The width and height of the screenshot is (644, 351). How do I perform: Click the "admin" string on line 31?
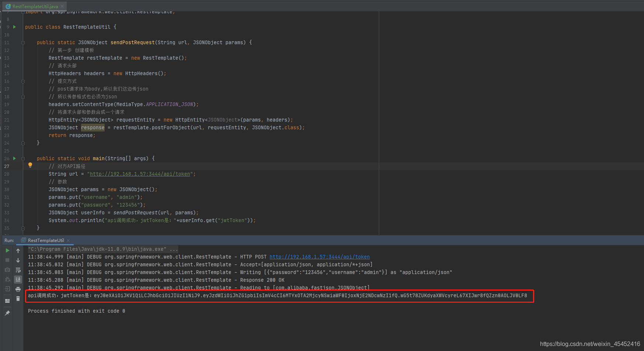(x=127, y=197)
